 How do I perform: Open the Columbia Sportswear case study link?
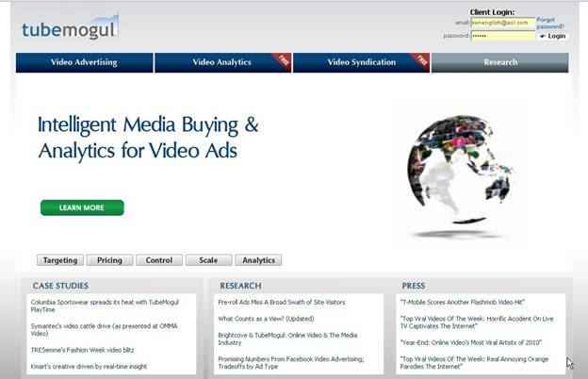click(105, 305)
